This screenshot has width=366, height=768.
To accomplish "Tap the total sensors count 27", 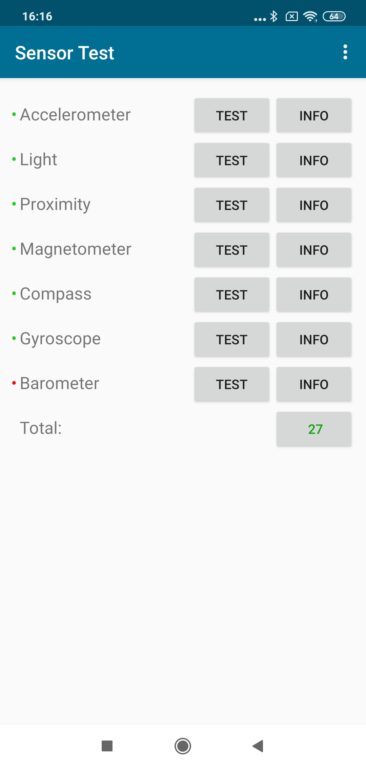I will (x=314, y=429).
